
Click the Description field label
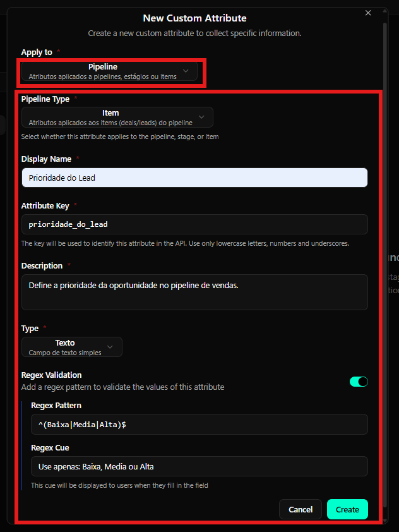click(42, 265)
